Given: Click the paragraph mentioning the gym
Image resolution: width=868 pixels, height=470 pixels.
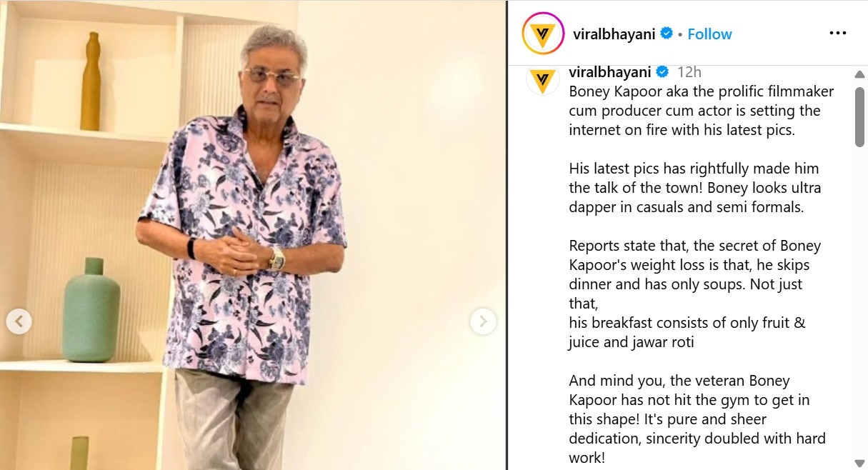Looking at the screenshot, I should [x=697, y=419].
